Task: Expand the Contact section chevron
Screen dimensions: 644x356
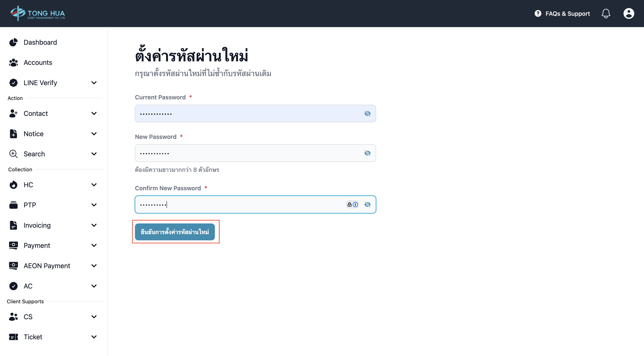Action: (x=94, y=113)
